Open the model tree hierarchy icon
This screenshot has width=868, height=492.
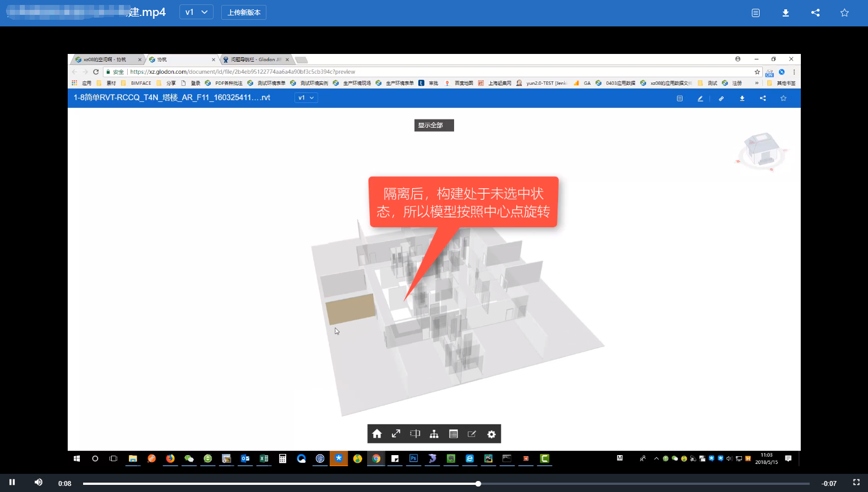point(434,434)
